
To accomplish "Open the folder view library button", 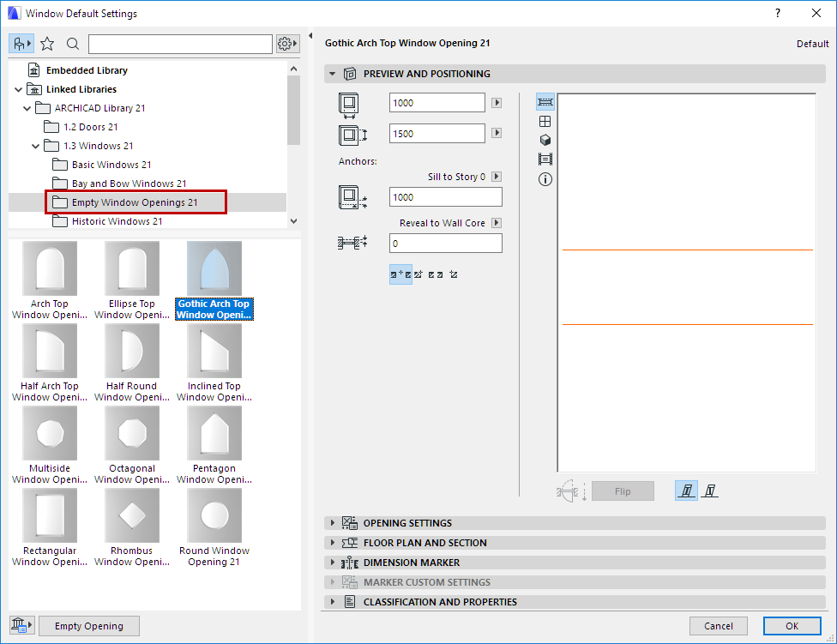I will (x=21, y=44).
